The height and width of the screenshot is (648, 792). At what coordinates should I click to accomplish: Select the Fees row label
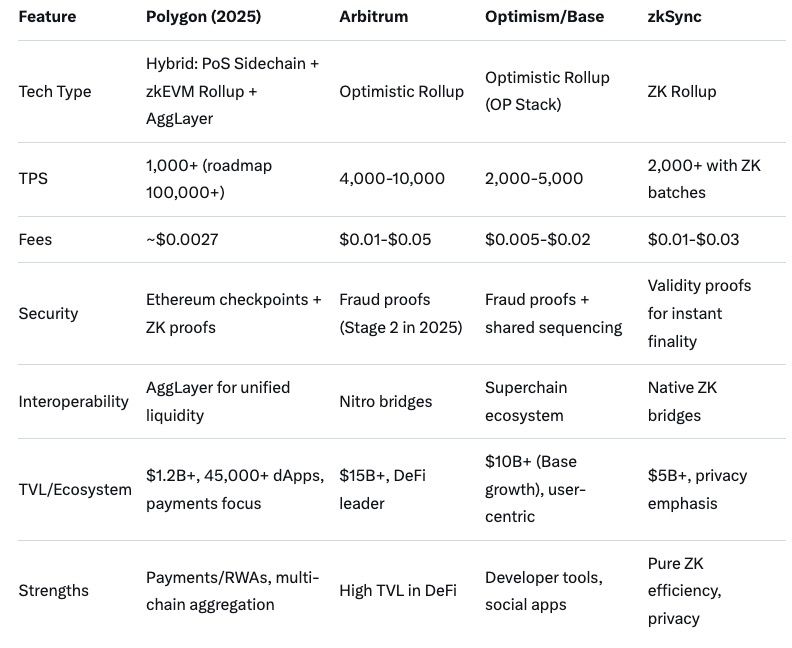pos(36,240)
